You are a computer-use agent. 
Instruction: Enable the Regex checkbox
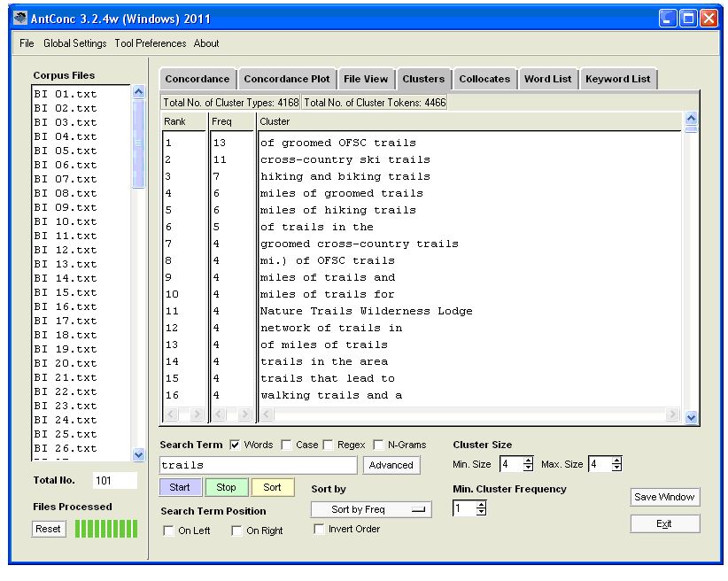point(328,445)
